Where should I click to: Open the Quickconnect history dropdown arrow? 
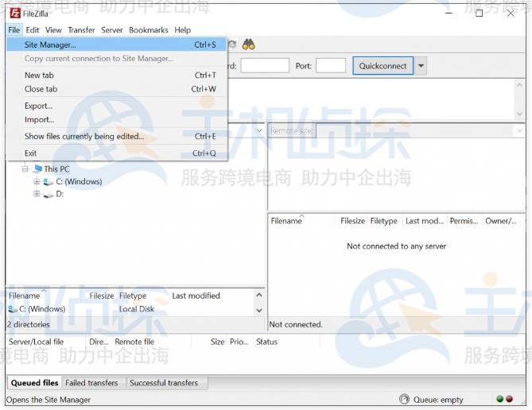tap(421, 66)
